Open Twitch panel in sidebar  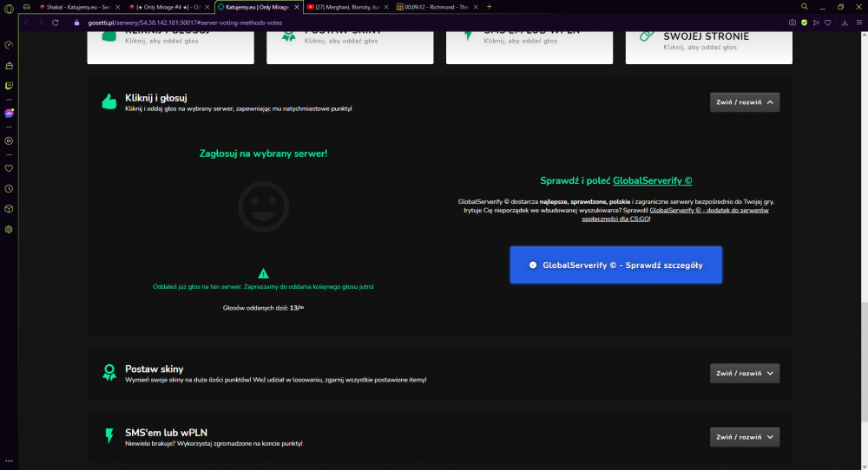click(9, 86)
